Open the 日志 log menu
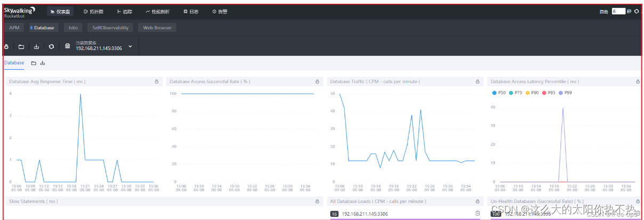Image resolution: width=644 pixels, height=220 pixels. click(x=191, y=11)
